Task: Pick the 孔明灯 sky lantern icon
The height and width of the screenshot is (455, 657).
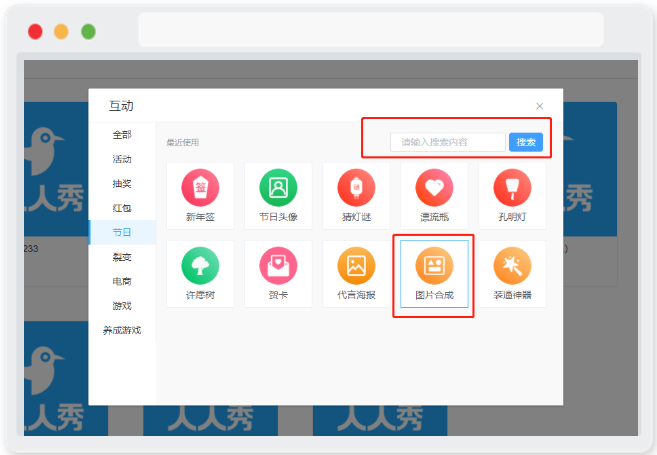Action: click(512, 188)
